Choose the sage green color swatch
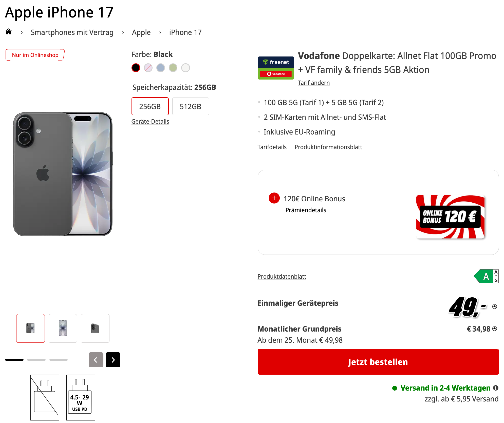Image resolution: width=504 pixels, height=423 pixels. click(173, 68)
